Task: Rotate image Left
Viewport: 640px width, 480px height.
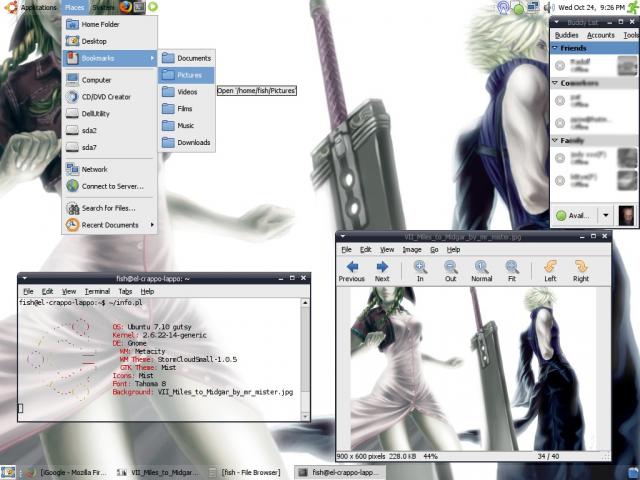Action: tap(550, 272)
